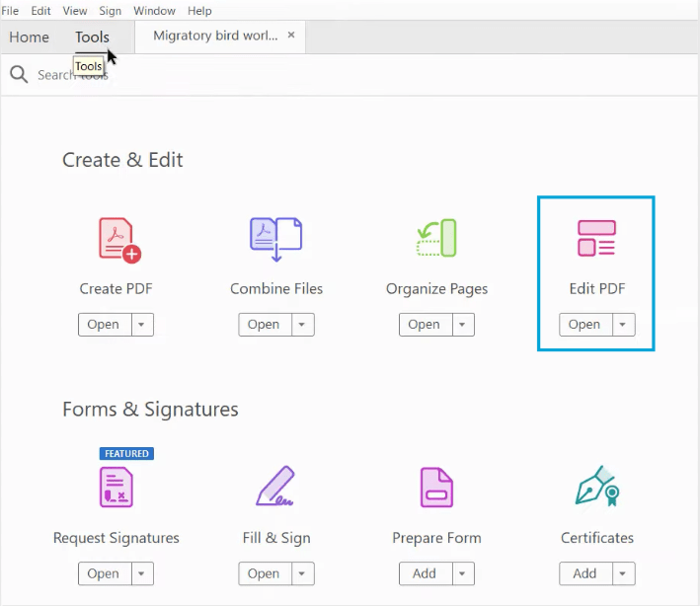Expand the Request Signatures dropdown arrow
The width and height of the screenshot is (700, 606).
[x=142, y=573]
